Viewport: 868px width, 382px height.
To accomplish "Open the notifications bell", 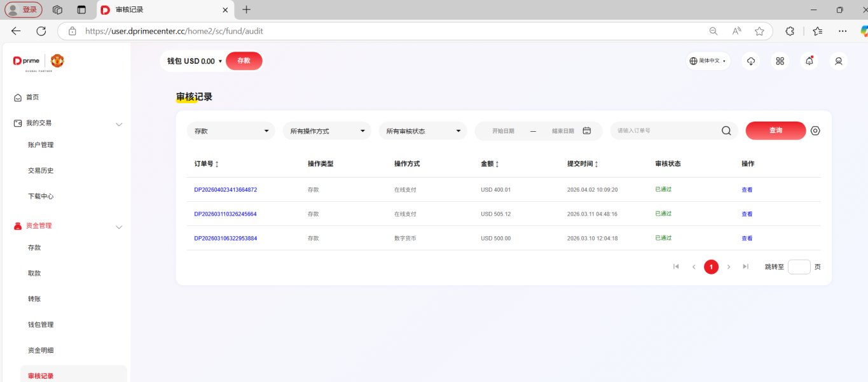I will pos(809,61).
